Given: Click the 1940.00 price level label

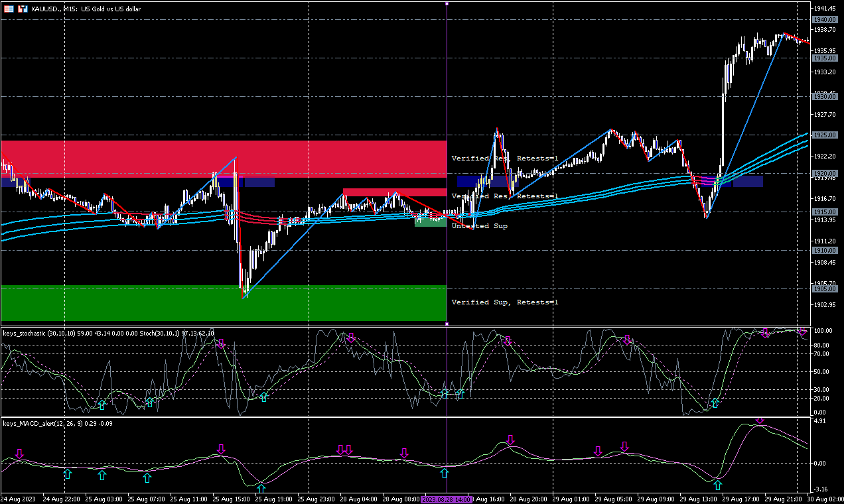Looking at the screenshot, I should click(825, 20).
